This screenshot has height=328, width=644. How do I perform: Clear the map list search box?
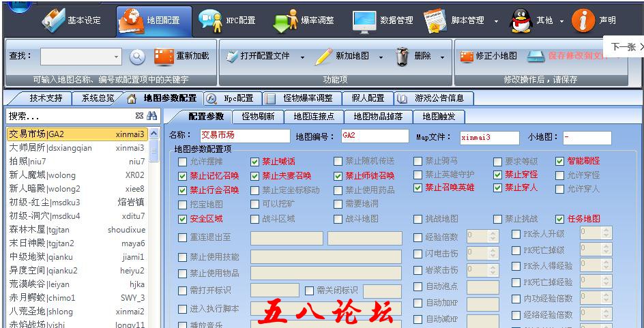(x=139, y=116)
